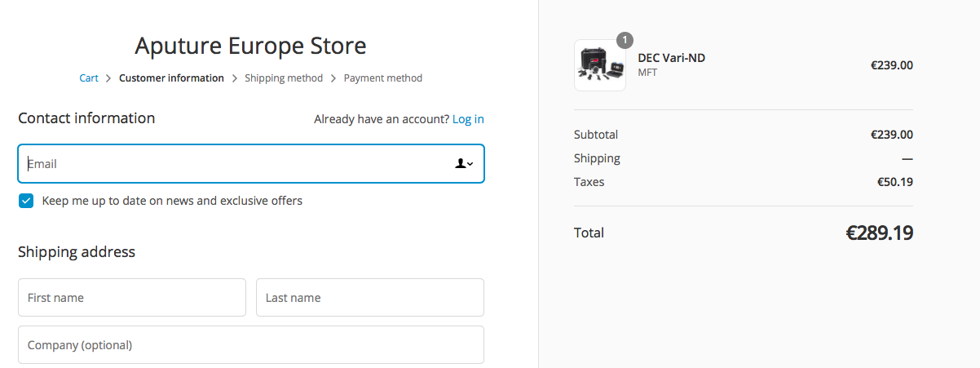The width and height of the screenshot is (980, 368).
Task: Select the Payment method breadcrumb step
Action: [383, 78]
